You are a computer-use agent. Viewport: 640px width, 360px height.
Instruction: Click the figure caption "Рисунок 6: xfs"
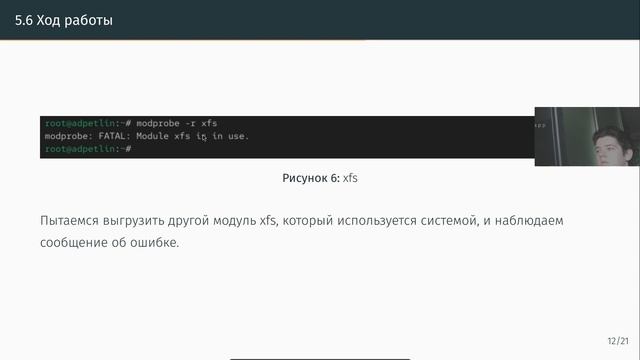[x=320, y=178]
